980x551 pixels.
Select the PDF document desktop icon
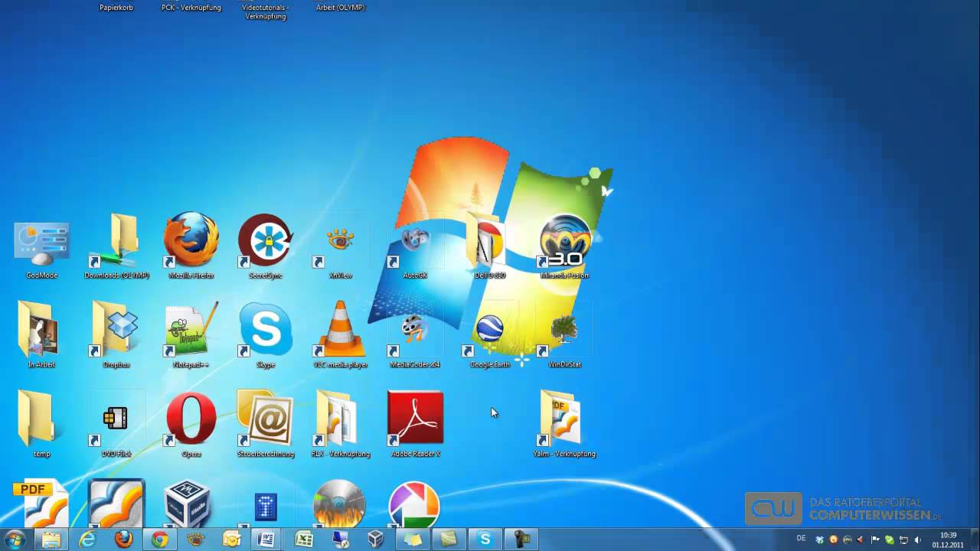pyautogui.click(x=42, y=504)
